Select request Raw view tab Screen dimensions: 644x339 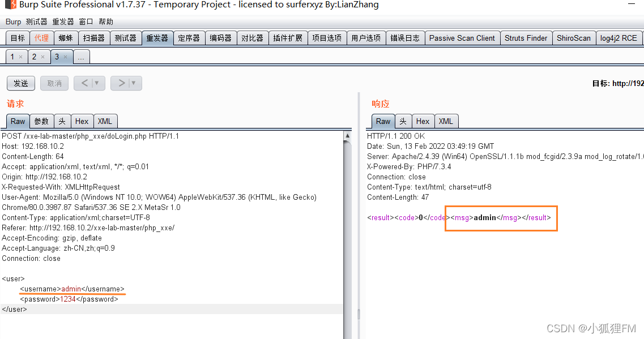(x=18, y=122)
